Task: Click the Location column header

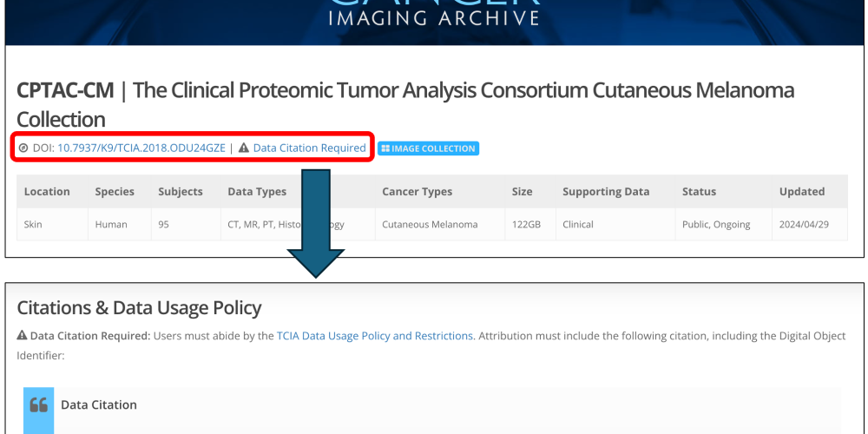Action: [x=47, y=192]
